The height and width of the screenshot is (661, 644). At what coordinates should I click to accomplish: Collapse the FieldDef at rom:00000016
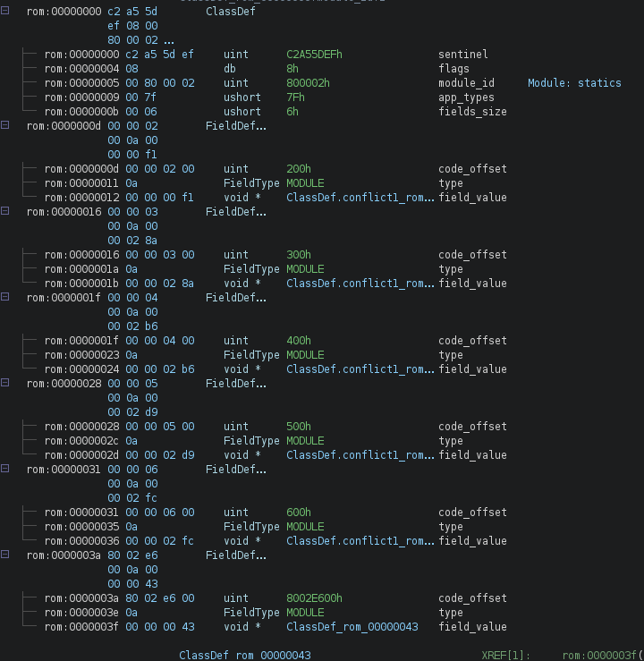[6, 212]
